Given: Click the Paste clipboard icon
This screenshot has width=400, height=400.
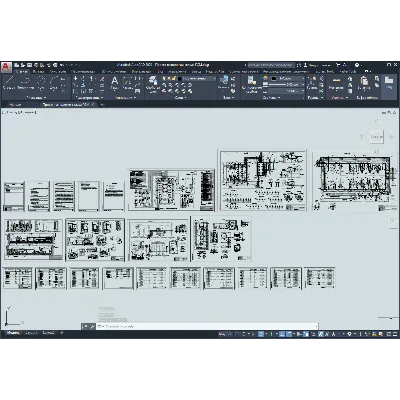Looking at the screenshot, I should pos(364,83).
